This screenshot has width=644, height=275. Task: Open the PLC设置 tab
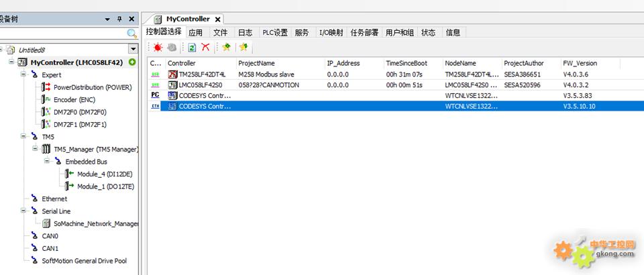point(275,33)
